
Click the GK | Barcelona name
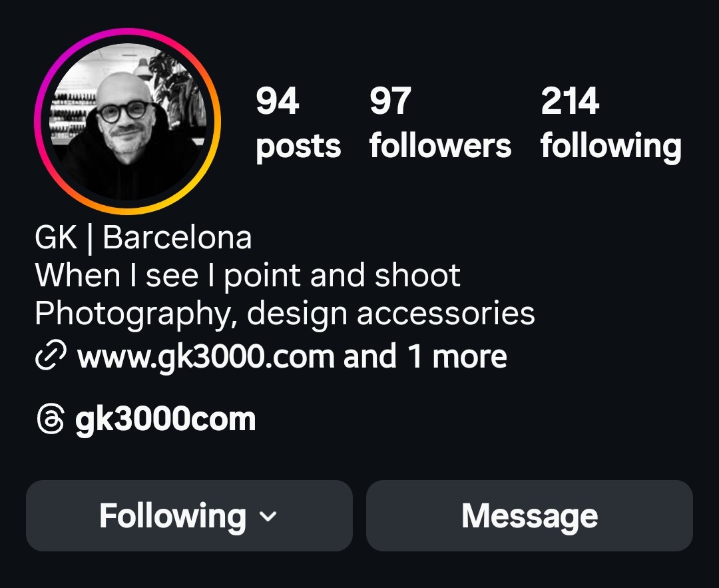pos(143,238)
